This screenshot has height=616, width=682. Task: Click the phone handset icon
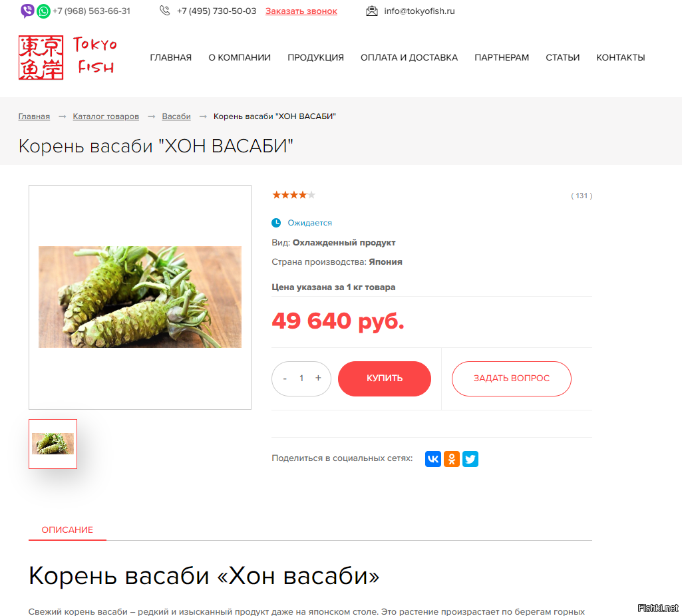pyautogui.click(x=164, y=11)
